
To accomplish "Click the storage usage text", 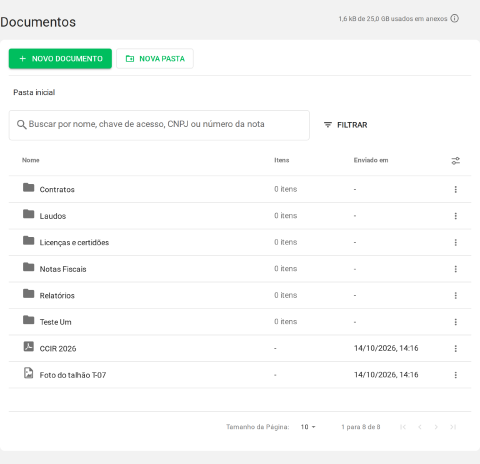I will (393, 19).
